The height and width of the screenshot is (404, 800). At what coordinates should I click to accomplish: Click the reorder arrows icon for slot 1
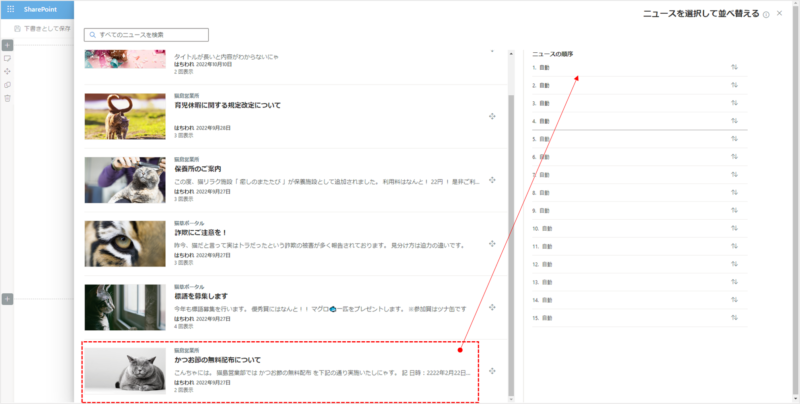734,68
